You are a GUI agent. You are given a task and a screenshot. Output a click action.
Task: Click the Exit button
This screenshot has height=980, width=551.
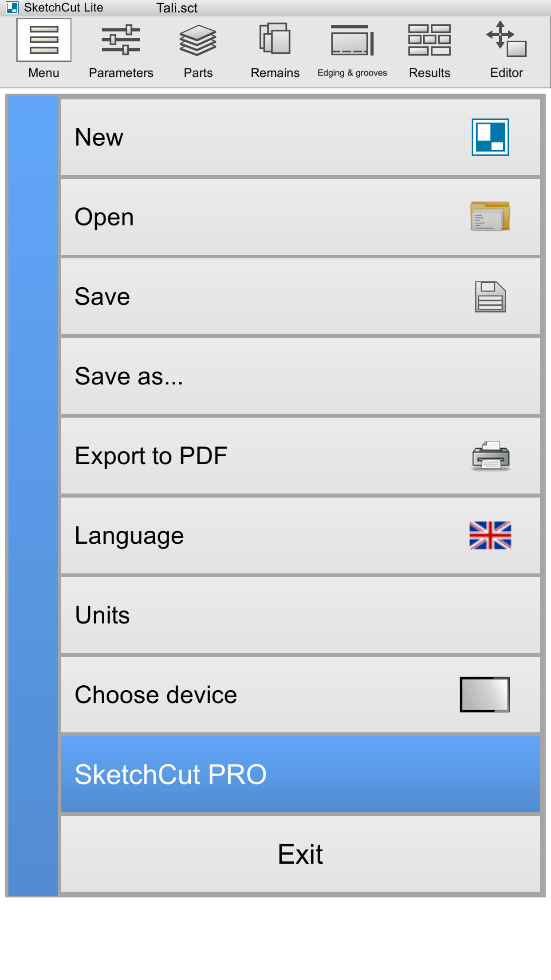[x=300, y=854]
